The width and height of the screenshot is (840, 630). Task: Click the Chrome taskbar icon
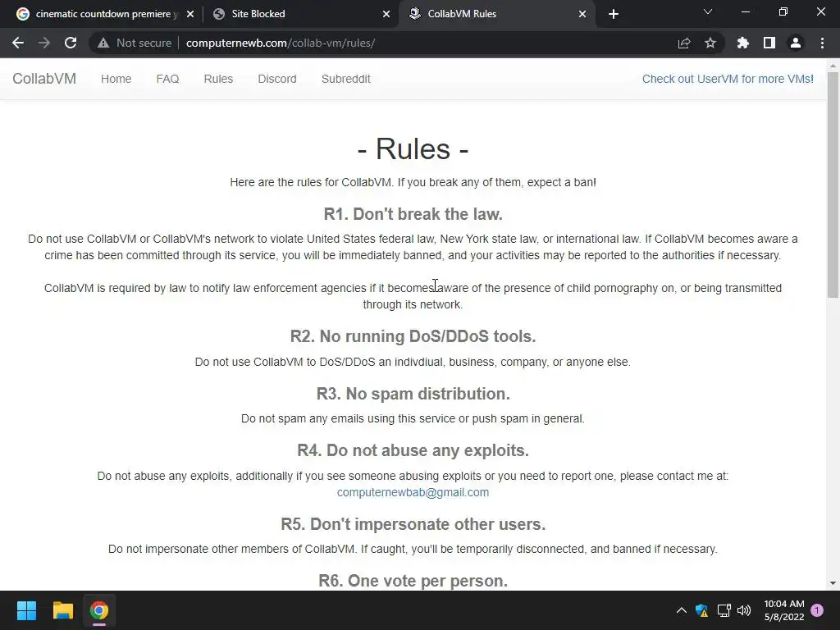pyautogui.click(x=99, y=610)
